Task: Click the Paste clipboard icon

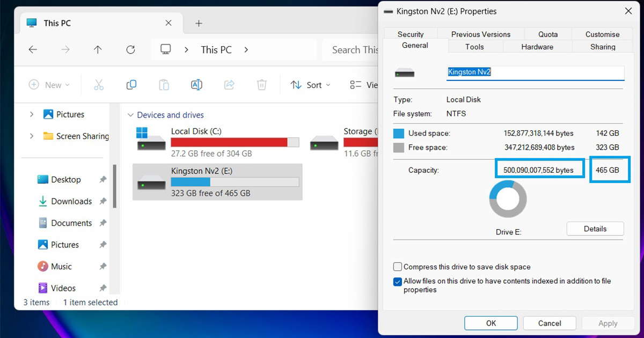Action: point(164,85)
